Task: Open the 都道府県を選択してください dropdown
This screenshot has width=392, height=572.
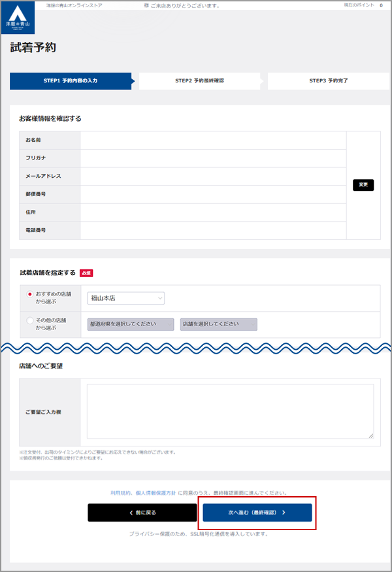Action: (x=130, y=324)
